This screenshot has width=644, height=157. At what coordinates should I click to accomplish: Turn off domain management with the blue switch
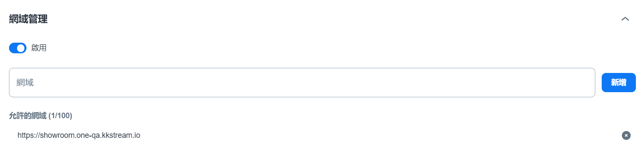(x=18, y=48)
